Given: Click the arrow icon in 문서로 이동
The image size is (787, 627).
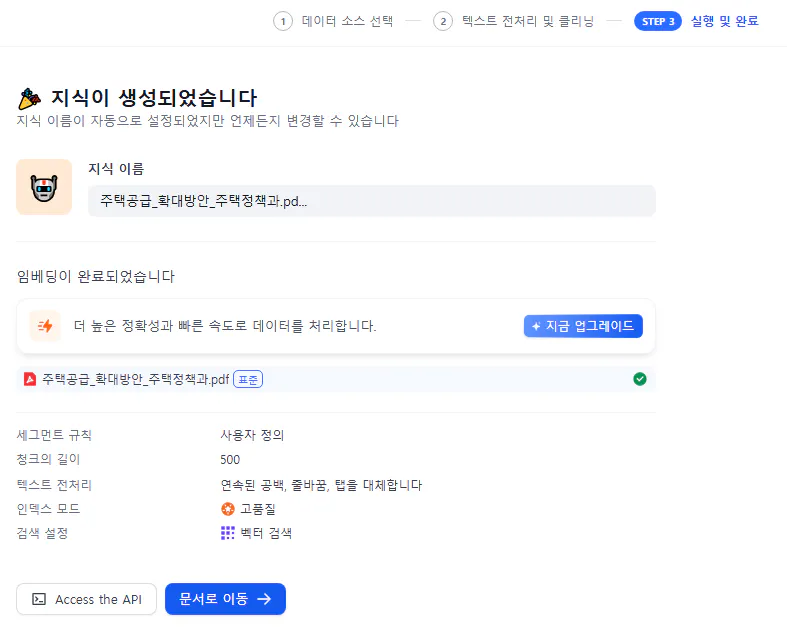Looking at the screenshot, I should click(x=264, y=599).
